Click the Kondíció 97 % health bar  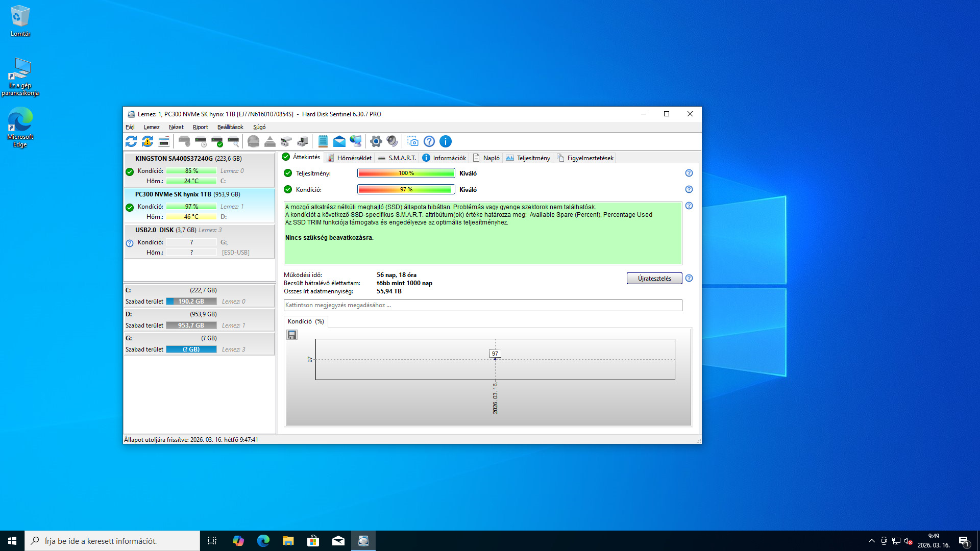pos(406,189)
